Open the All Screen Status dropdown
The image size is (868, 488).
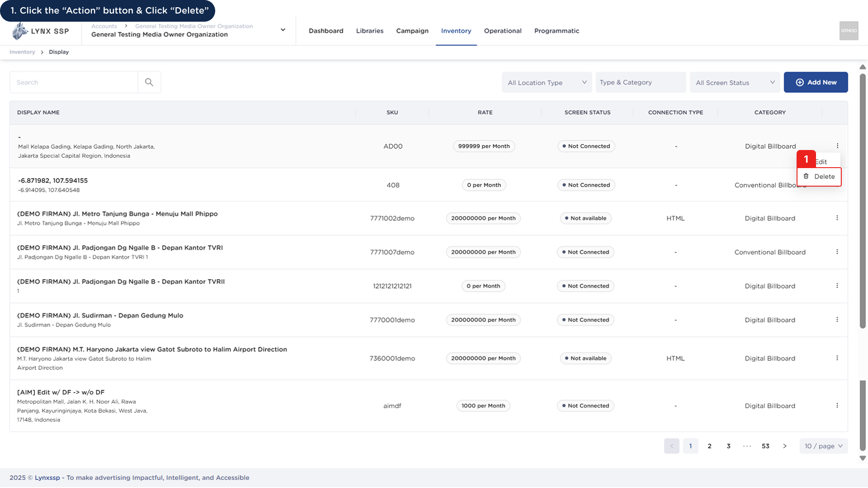tap(735, 82)
